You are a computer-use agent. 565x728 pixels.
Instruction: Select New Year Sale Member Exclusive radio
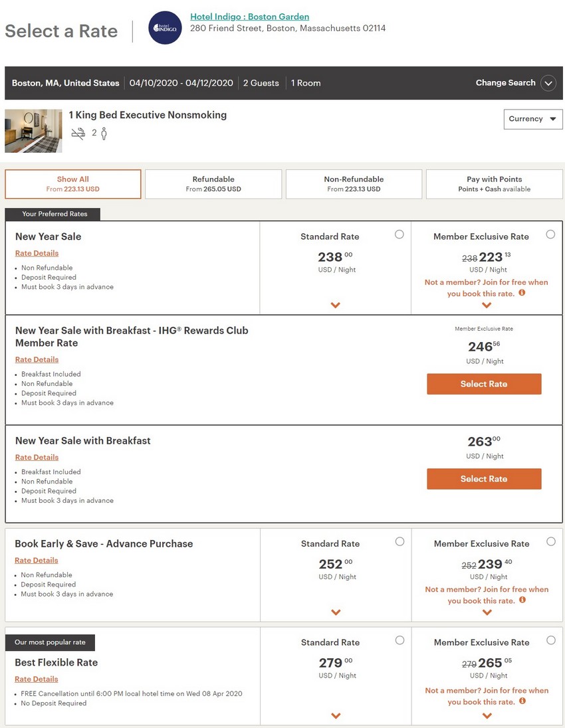(550, 234)
